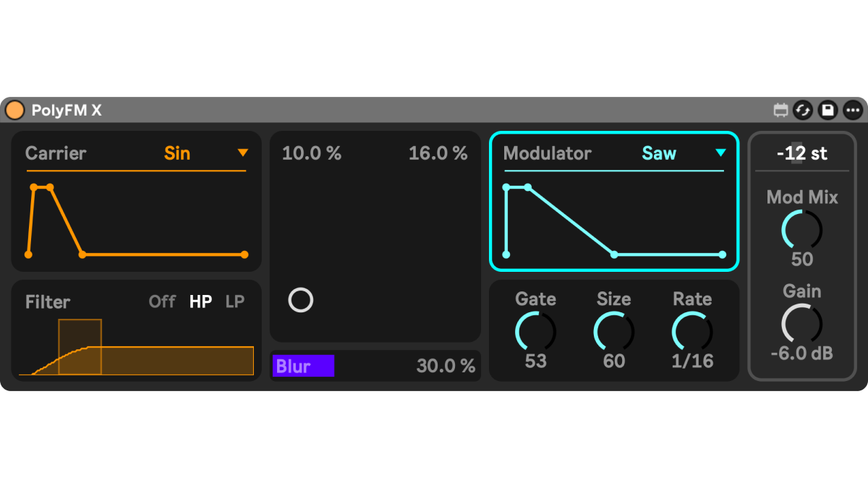Click the -12 st transpose field
The height and width of the screenshot is (488, 868).
click(x=801, y=153)
